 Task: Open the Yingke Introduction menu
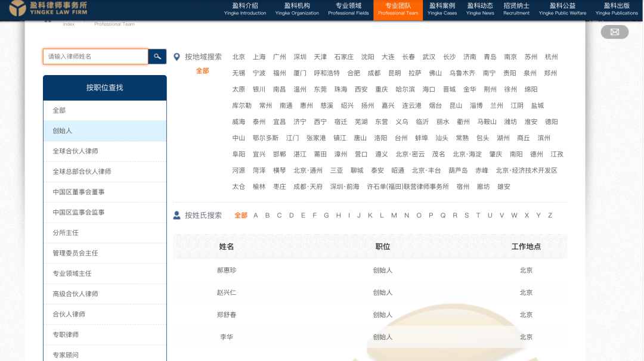coord(245,9)
